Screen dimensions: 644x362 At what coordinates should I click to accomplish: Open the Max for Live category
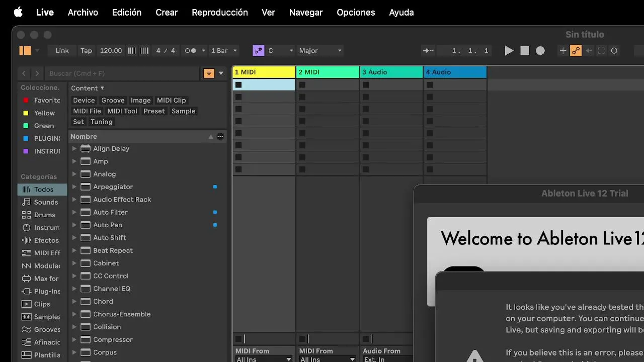pos(42,279)
